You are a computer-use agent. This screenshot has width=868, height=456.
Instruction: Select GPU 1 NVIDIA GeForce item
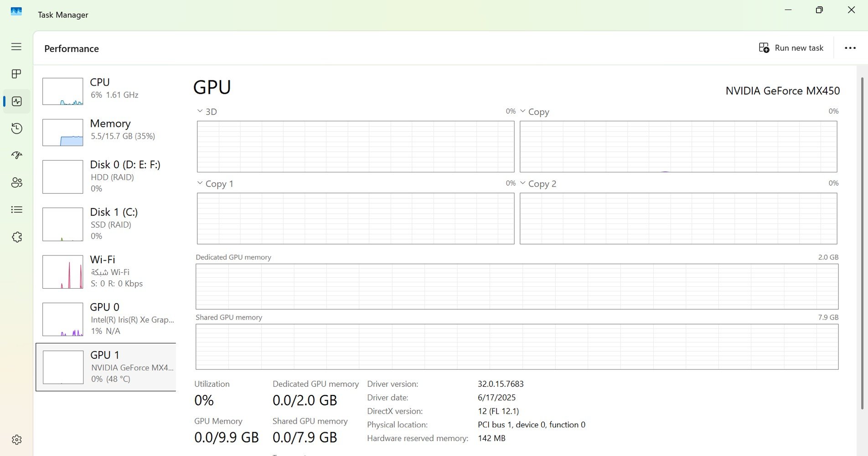click(x=106, y=367)
